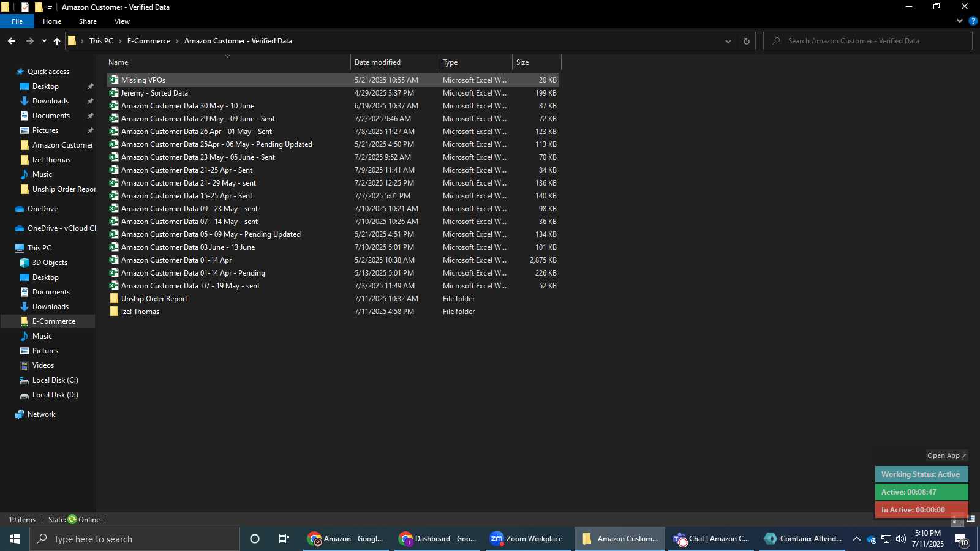Open the notification center icon
Image resolution: width=980 pixels, height=551 pixels.
[x=962, y=539]
